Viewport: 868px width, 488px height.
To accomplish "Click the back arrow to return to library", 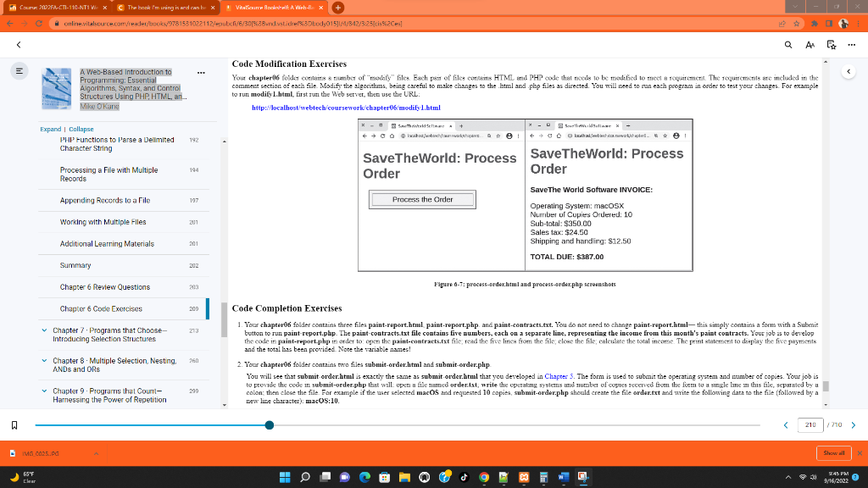I will (x=17, y=45).
